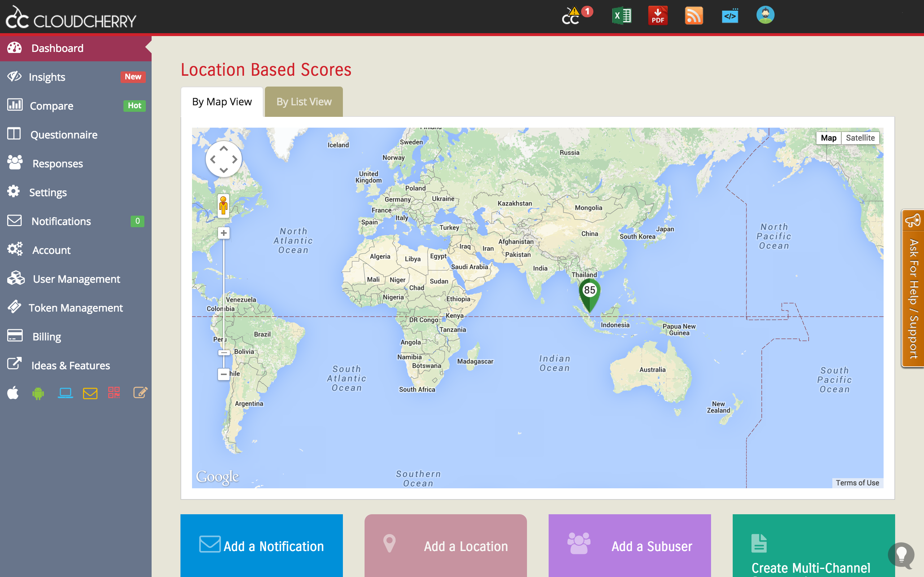Click the Android icon in sidebar
Screen dimensions: 924x577
[x=38, y=393]
